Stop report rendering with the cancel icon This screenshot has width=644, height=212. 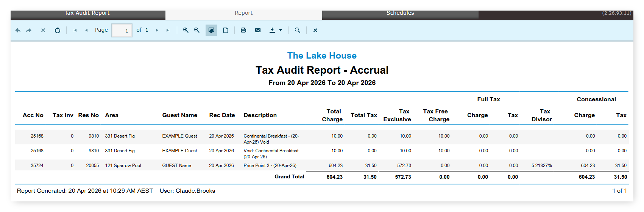coord(43,30)
